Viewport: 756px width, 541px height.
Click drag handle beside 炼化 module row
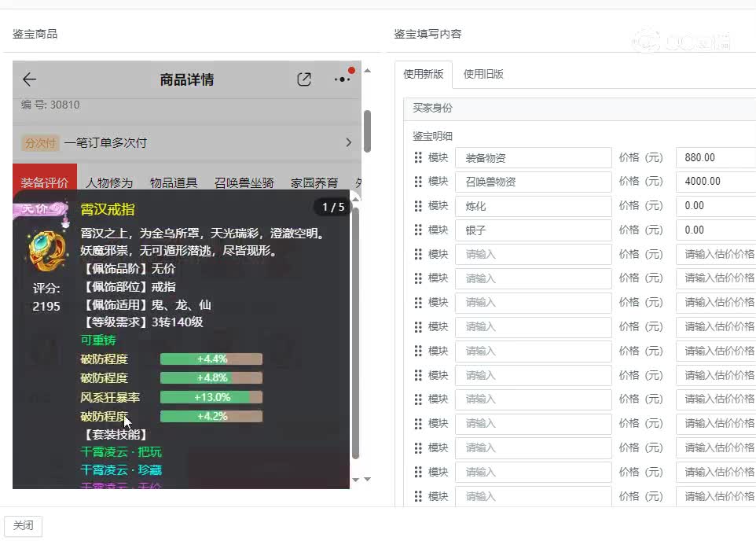click(418, 206)
